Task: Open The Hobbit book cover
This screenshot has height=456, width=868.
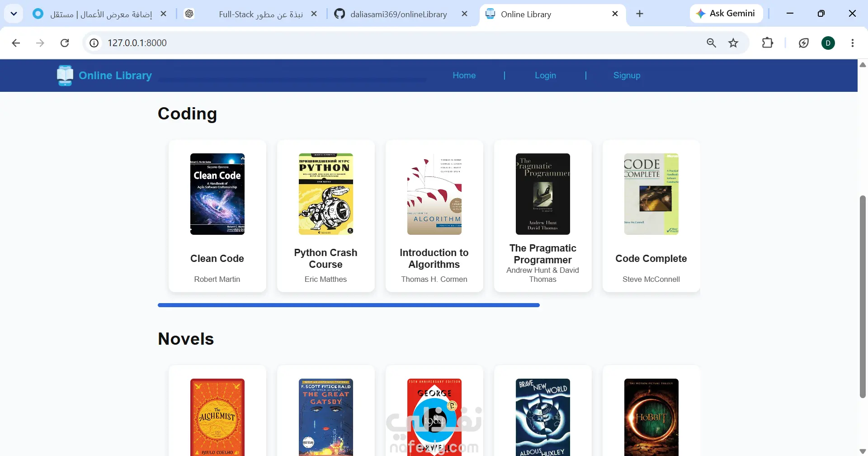Action: click(651, 417)
